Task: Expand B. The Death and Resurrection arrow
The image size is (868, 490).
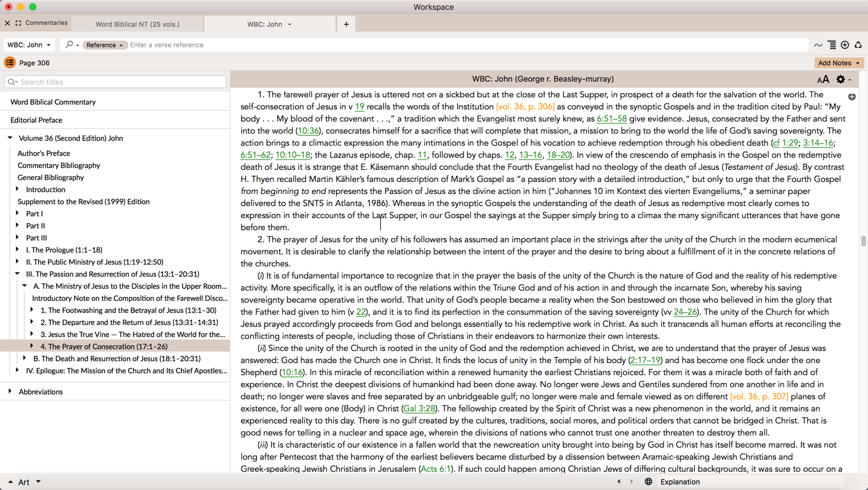Action: pyautogui.click(x=25, y=358)
